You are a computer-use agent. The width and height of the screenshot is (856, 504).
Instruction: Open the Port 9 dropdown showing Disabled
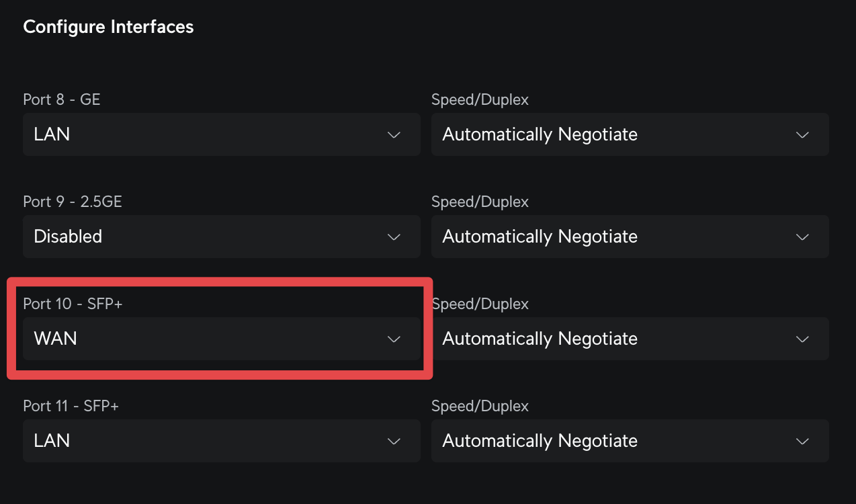pos(202,237)
